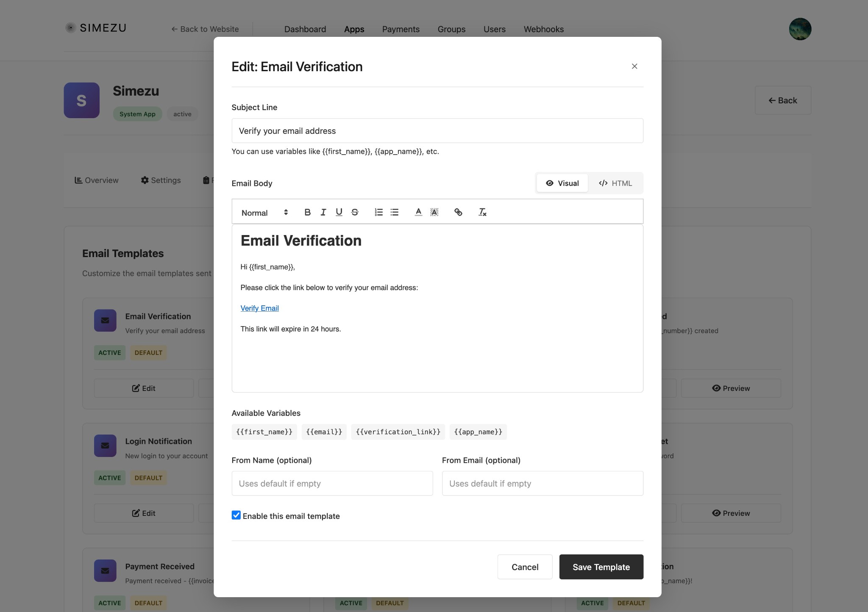868x612 pixels.
Task: Click the Simezu app S icon
Action: pyautogui.click(x=82, y=100)
